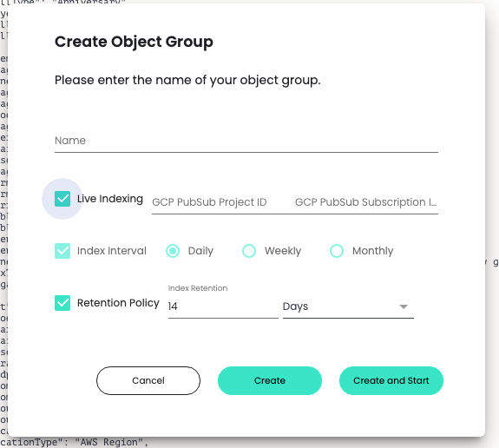Click the Create and Start button
499x448 pixels.
[391, 380]
